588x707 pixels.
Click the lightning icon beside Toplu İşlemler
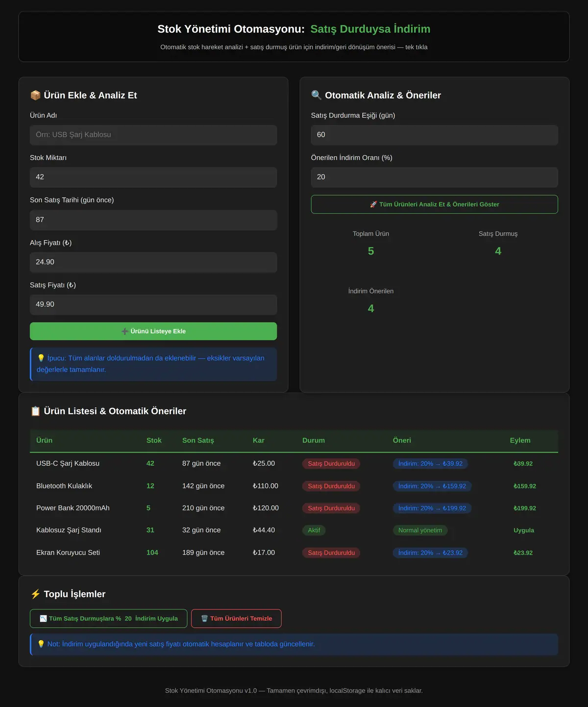pyautogui.click(x=35, y=594)
